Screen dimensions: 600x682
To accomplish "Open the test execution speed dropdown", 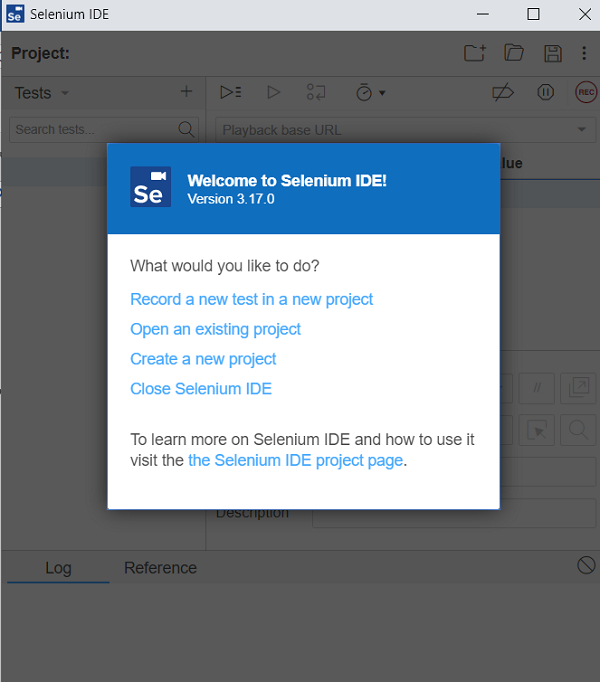I will click(370, 92).
